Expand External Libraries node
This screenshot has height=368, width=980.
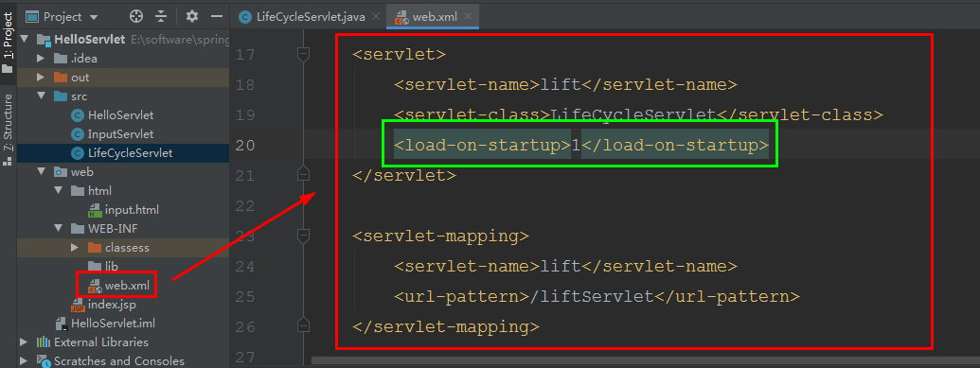24,342
